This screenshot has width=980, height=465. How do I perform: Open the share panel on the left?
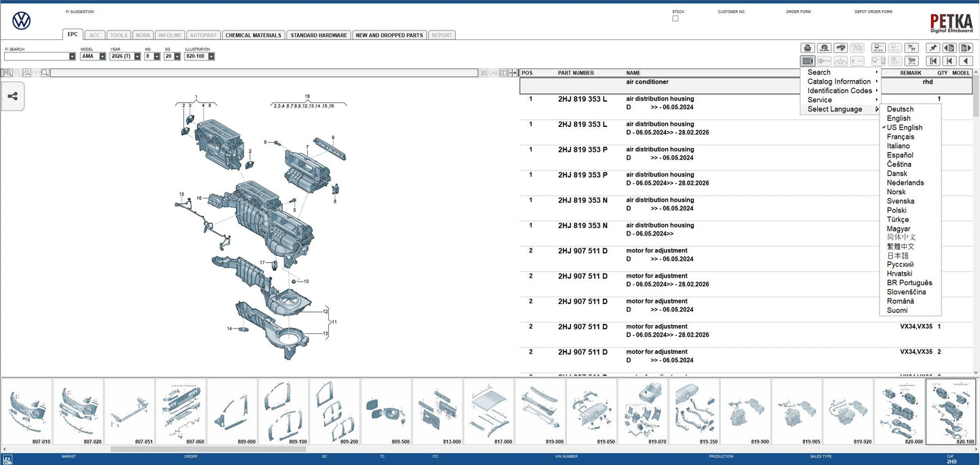pos(13,96)
